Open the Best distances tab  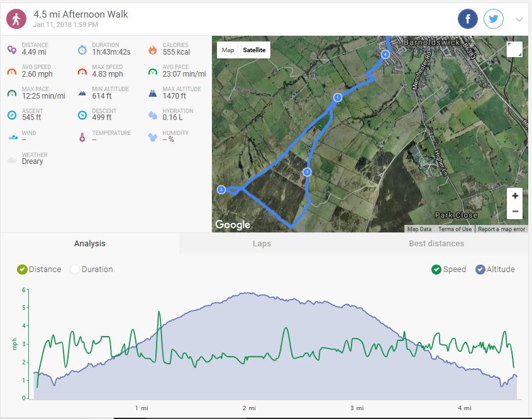(436, 243)
